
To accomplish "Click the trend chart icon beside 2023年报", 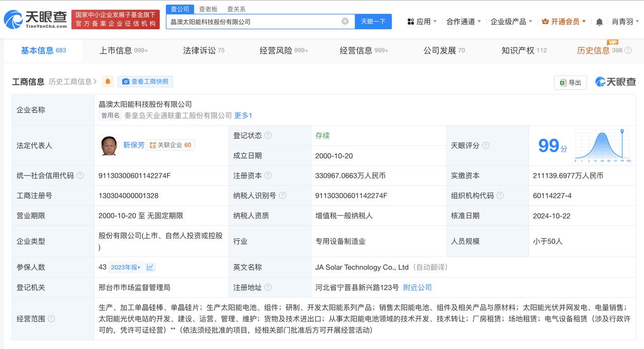I will (150, 267).
